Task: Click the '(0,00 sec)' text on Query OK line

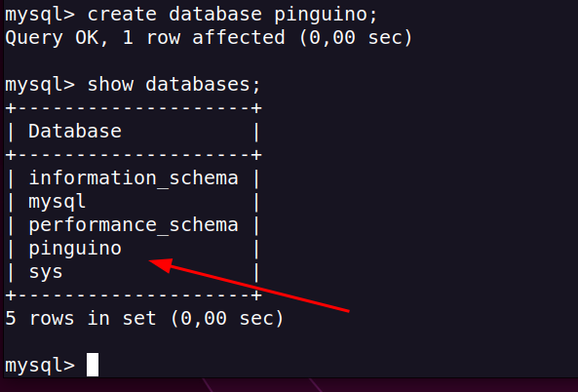Action: [356, 38]
